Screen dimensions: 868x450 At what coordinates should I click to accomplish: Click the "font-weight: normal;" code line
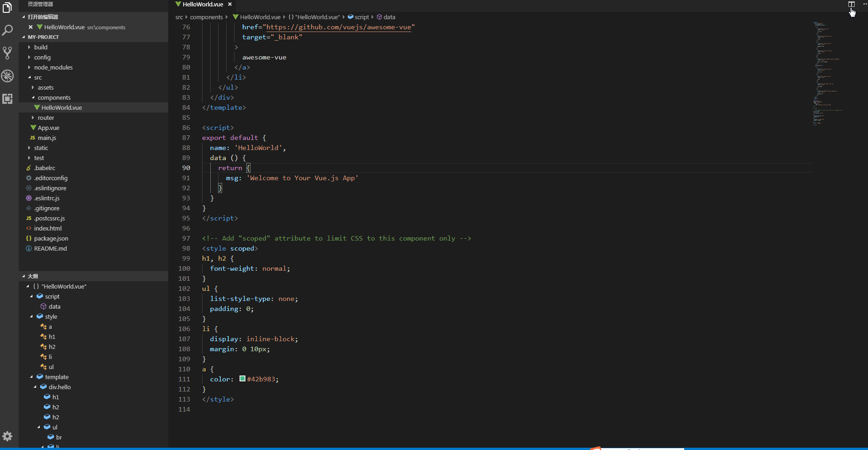[x=250, y=268]
